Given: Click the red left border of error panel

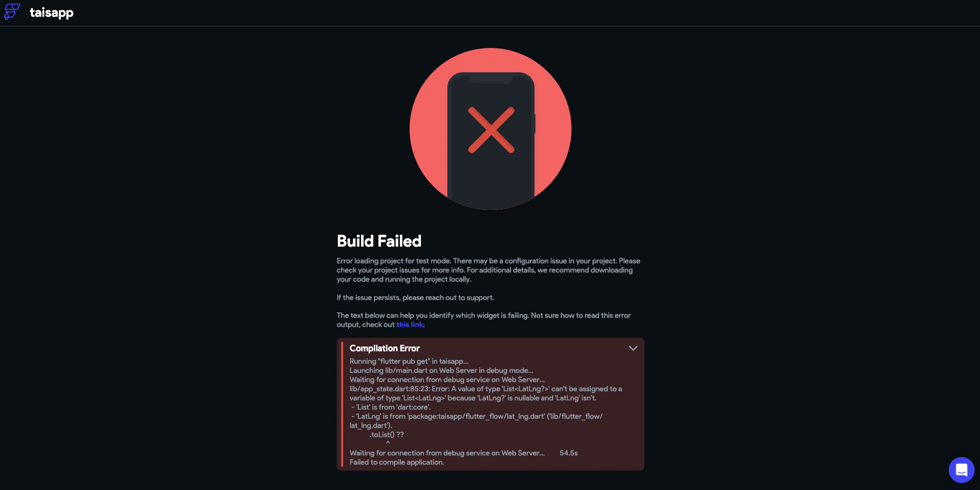Looking at the screenshot, I should pos(343,404).
